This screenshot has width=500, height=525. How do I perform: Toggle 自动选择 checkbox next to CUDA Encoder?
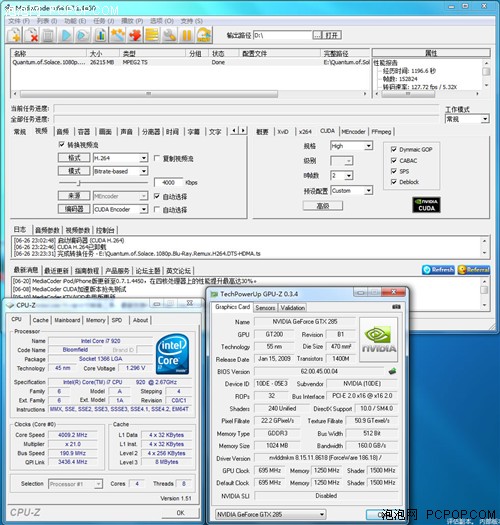coord(156,209)
